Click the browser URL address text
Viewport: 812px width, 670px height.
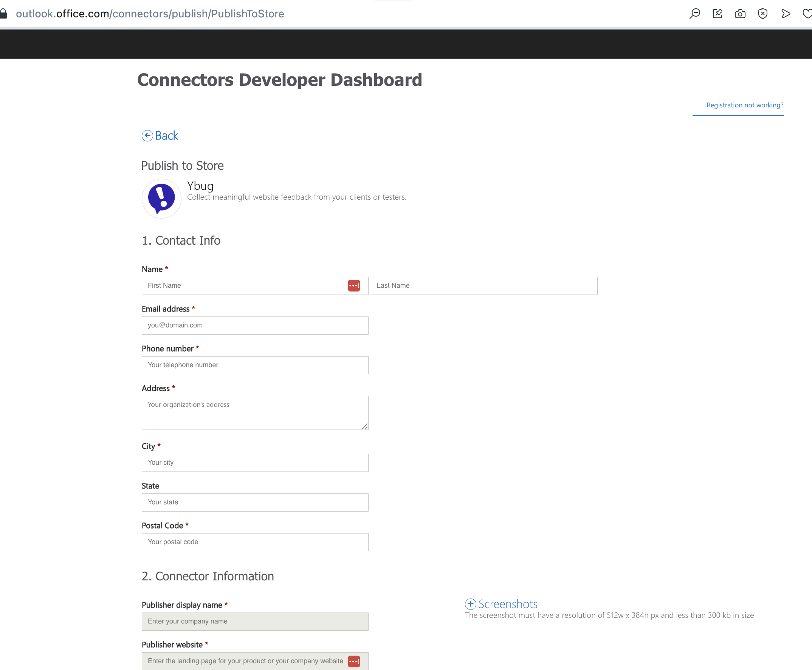point(150,14)
